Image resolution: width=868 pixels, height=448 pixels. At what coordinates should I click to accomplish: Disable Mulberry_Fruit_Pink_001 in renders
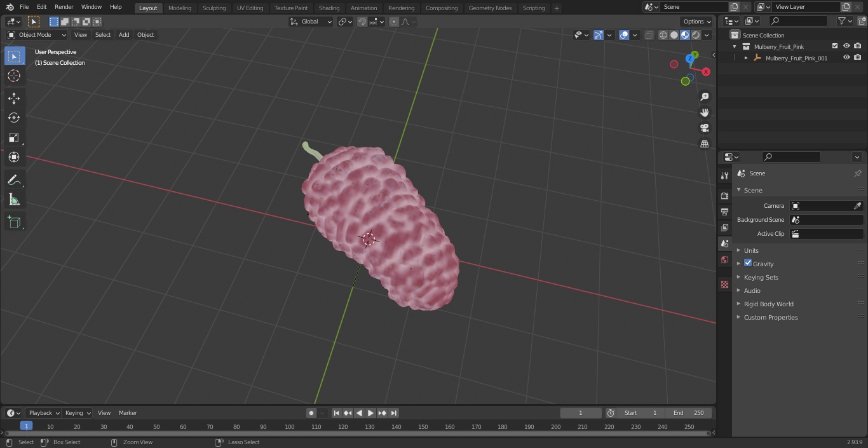(x=858, y=58)
